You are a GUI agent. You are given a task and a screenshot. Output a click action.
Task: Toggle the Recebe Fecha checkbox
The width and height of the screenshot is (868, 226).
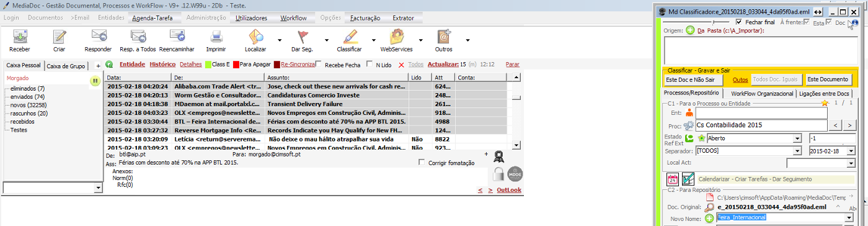coord(319,64)
